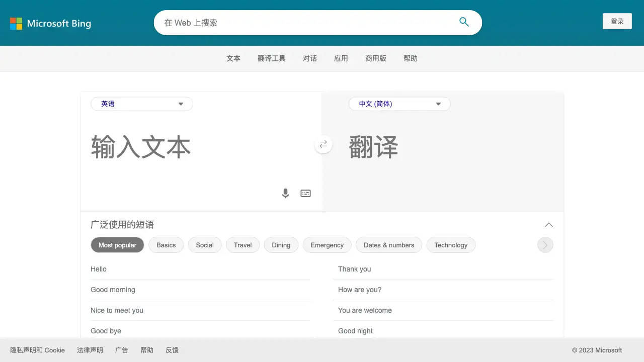Click the 登录 button
The height and width of the screenshot is (362, 644).
(617, 21)
